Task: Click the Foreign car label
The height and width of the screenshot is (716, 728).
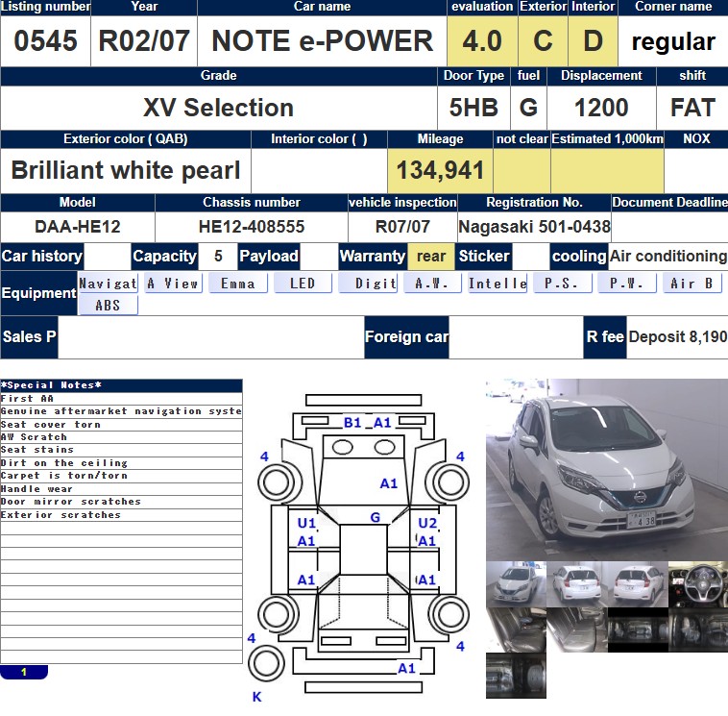Action: click(406, 337)
